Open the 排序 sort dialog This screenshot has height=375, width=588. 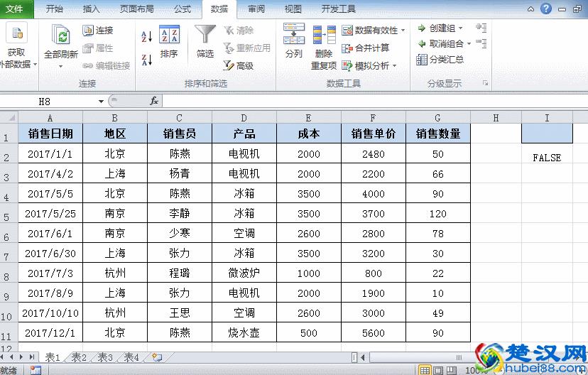(169, 41)
